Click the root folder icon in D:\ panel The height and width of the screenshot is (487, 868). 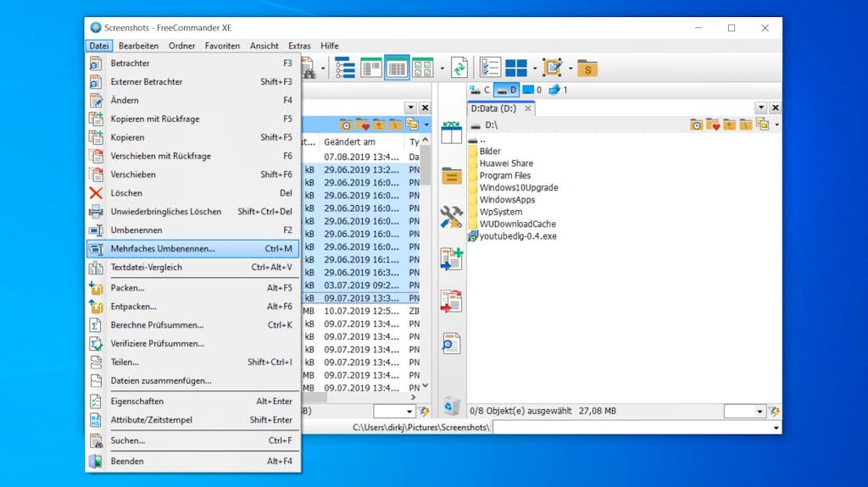pyautogui.click(x=746, y=125)
